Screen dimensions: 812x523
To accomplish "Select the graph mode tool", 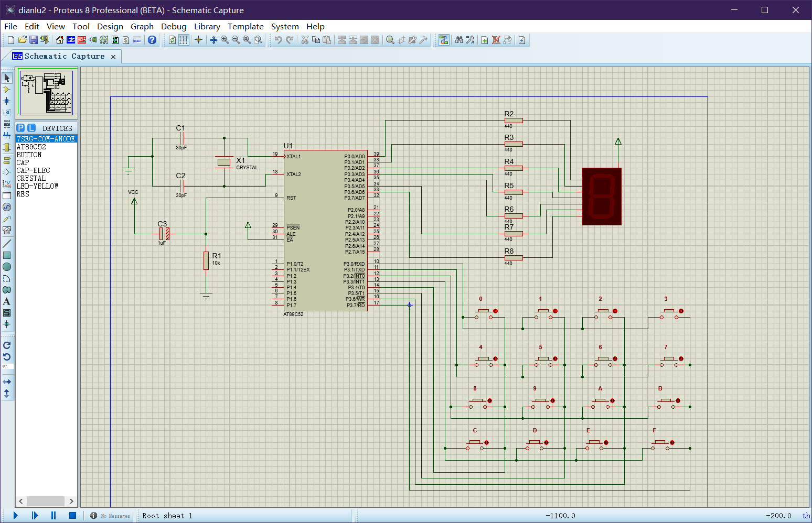I will pyautogui.click(x=7, y=183).
